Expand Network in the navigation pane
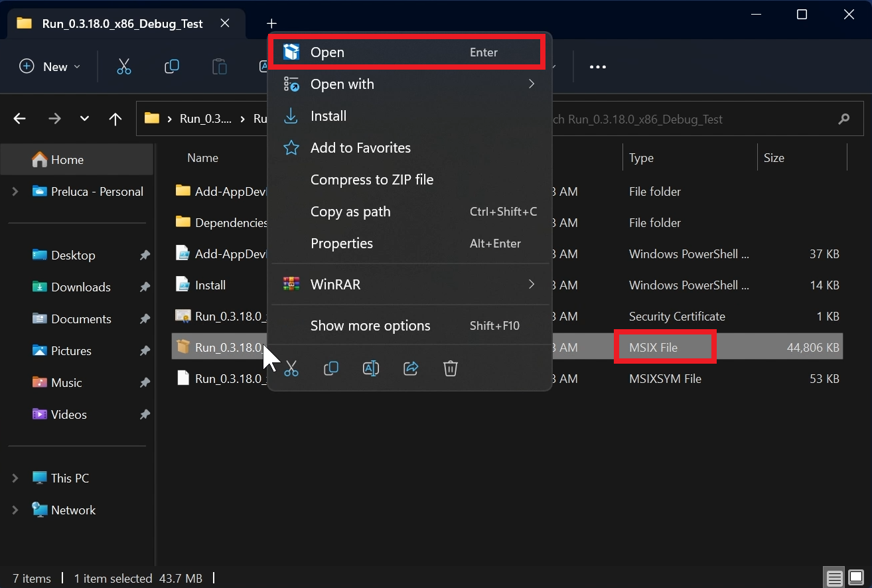This screenshot has height=588, width=872. pos(15,510)
